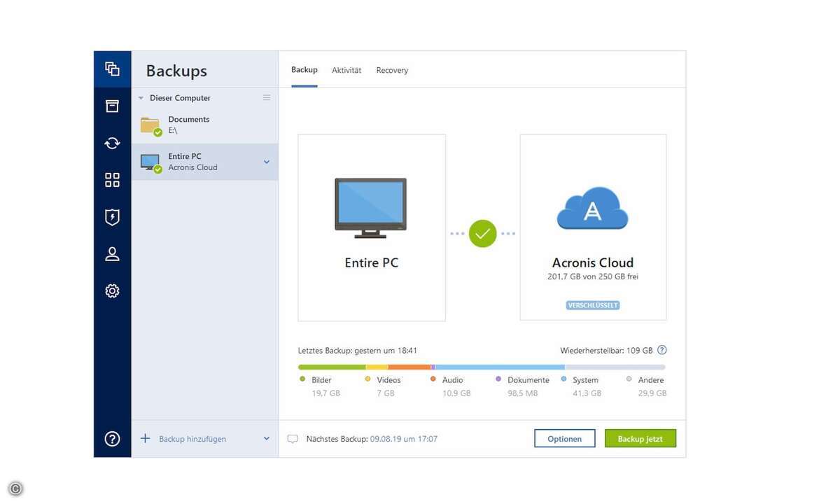Click the help icon next to Wiederherstellbar
Screen dimensions: 840x504
662,350
